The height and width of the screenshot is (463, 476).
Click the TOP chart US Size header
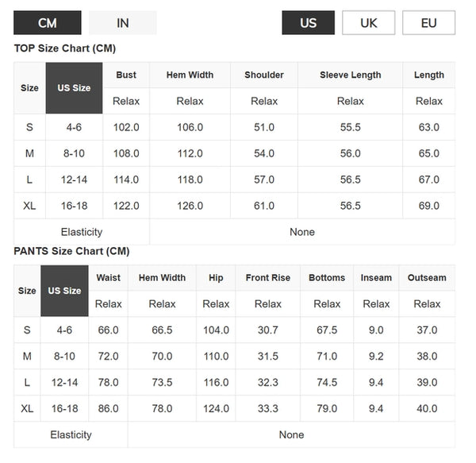tap(74, 88)
